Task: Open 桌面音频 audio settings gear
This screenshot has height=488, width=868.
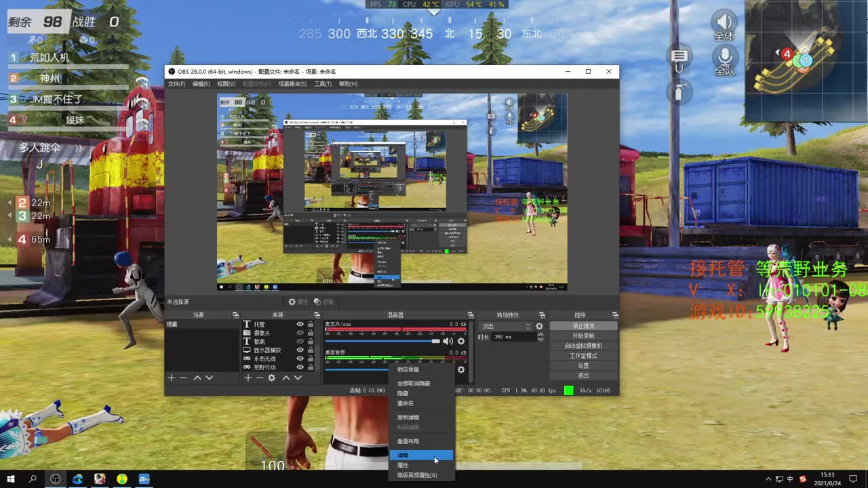Action: click(461, 369)
